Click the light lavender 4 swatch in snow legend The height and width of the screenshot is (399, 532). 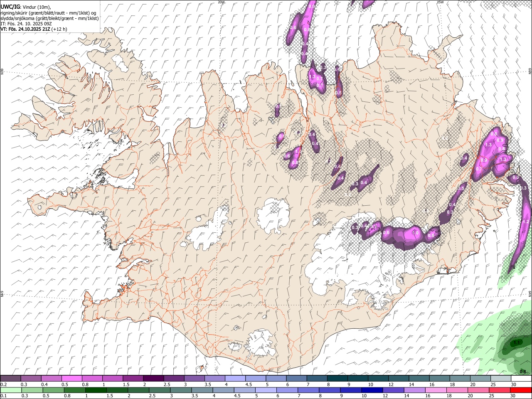[x=235, y=379]
